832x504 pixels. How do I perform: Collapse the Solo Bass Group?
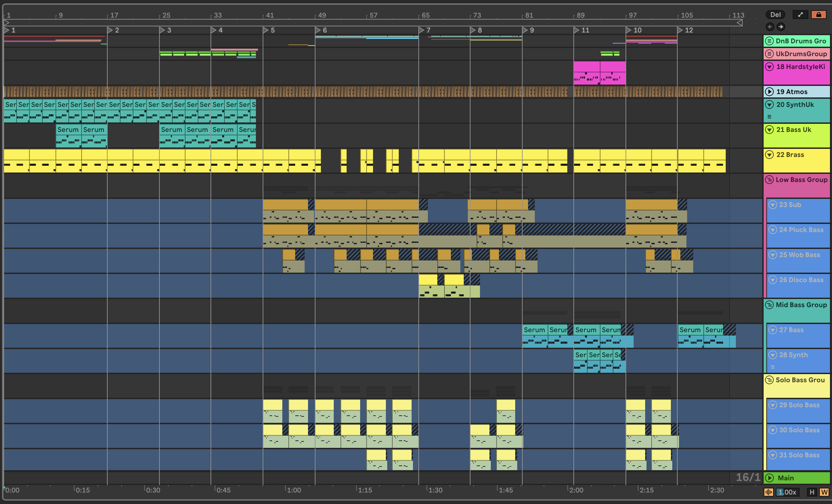click(769, 380)
